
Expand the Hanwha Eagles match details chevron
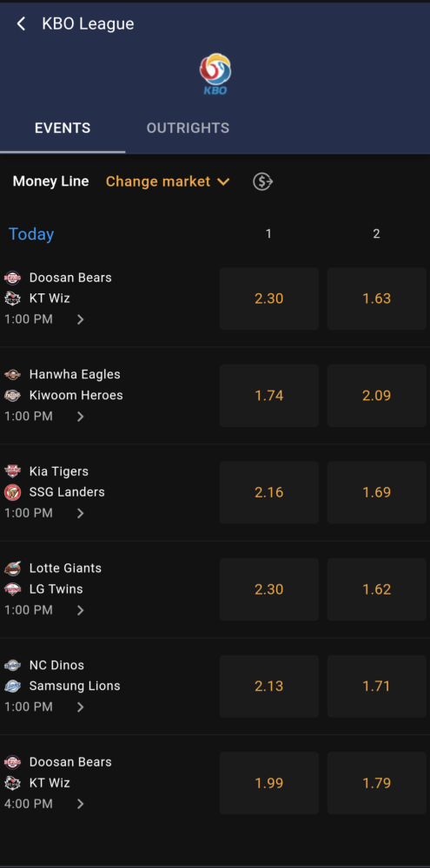coord(80,417)
